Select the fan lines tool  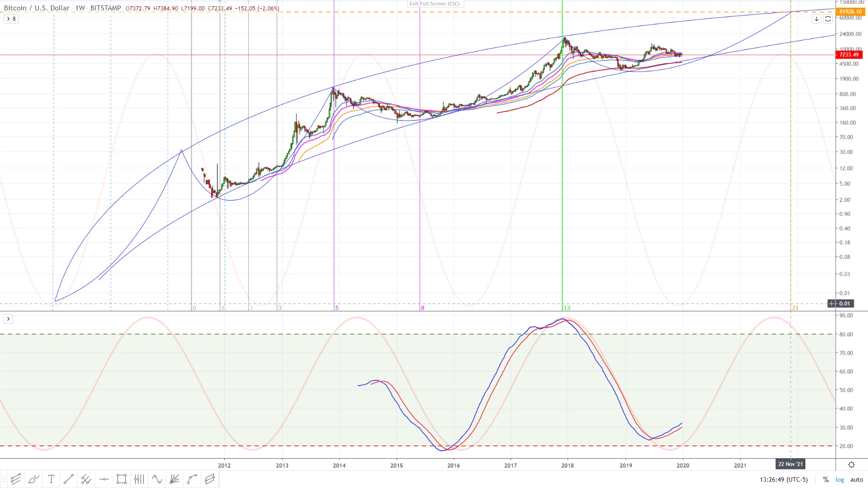[175, 479]
